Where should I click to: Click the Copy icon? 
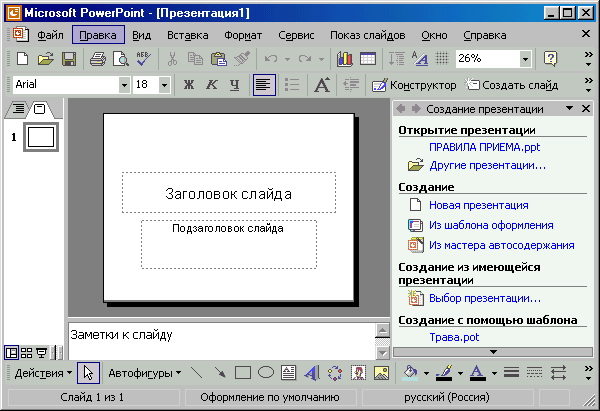[195, 59]
